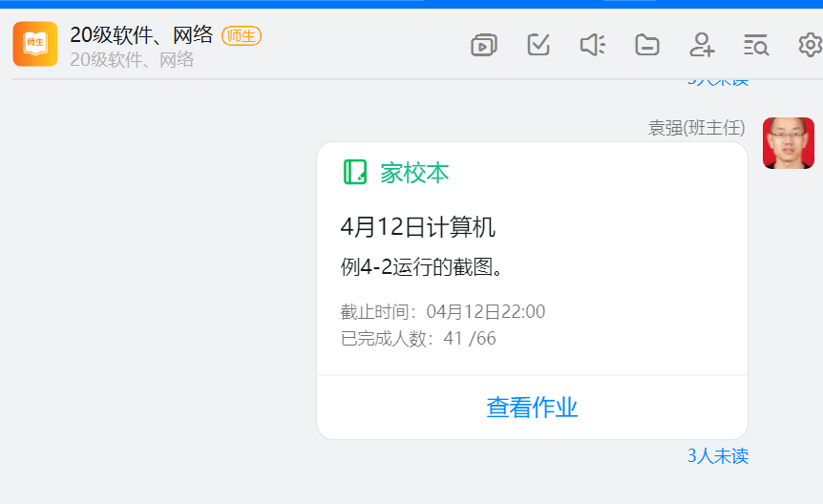Open group announcements speaker icon
This screenshot has height=504, width=823.
(x=593, y=45)
